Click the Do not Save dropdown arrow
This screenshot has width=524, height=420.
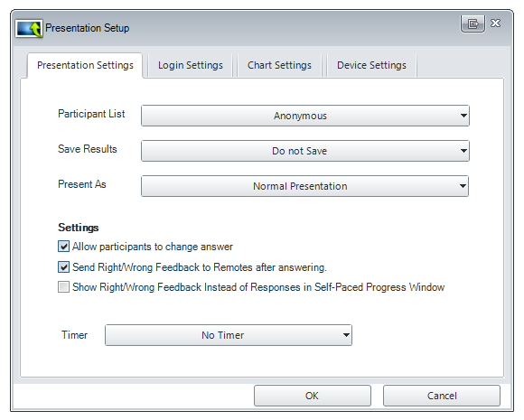click(x=463, y=151)
